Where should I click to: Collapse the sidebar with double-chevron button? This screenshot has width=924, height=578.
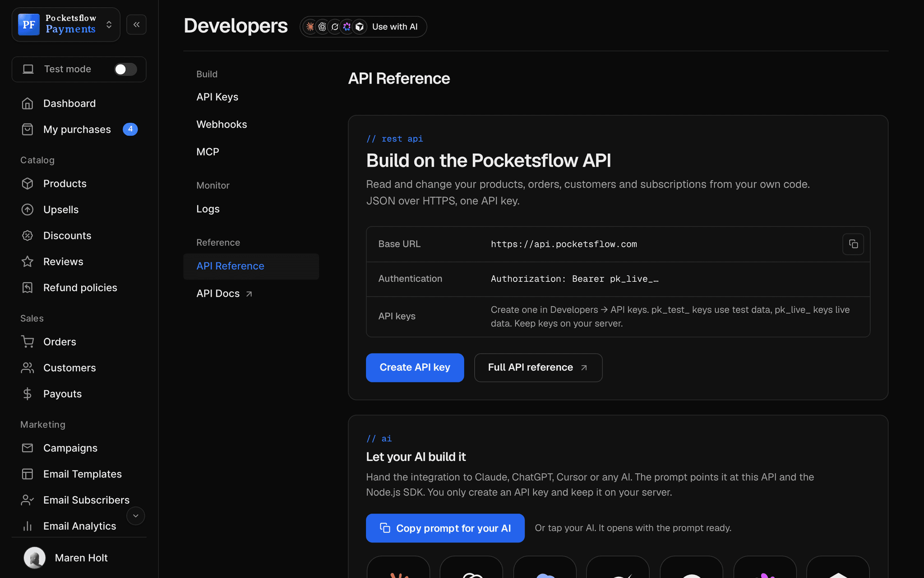(x=136, y=24)
